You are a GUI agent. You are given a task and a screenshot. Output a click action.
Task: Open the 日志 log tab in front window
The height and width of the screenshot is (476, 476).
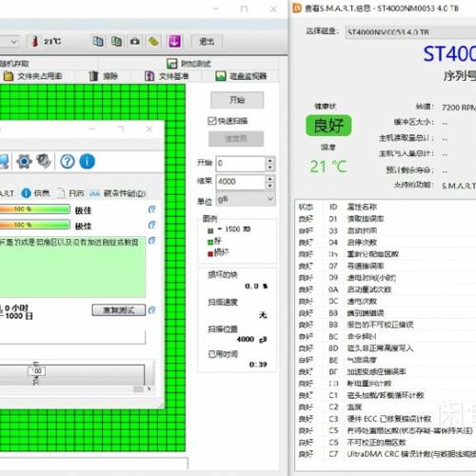click(70, 193)
